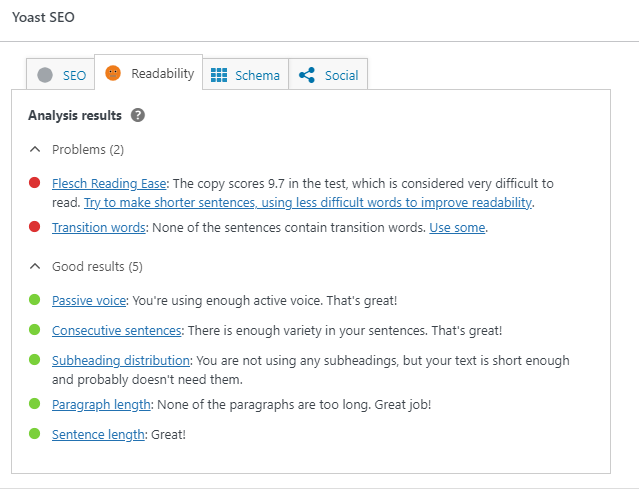
Task: Collapse the Yoast SEO panel header
Action: coord(43,18)
